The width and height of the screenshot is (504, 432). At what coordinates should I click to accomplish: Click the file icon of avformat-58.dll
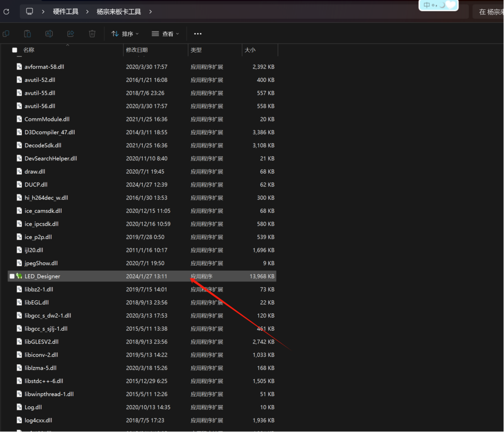tap(19, 66)
